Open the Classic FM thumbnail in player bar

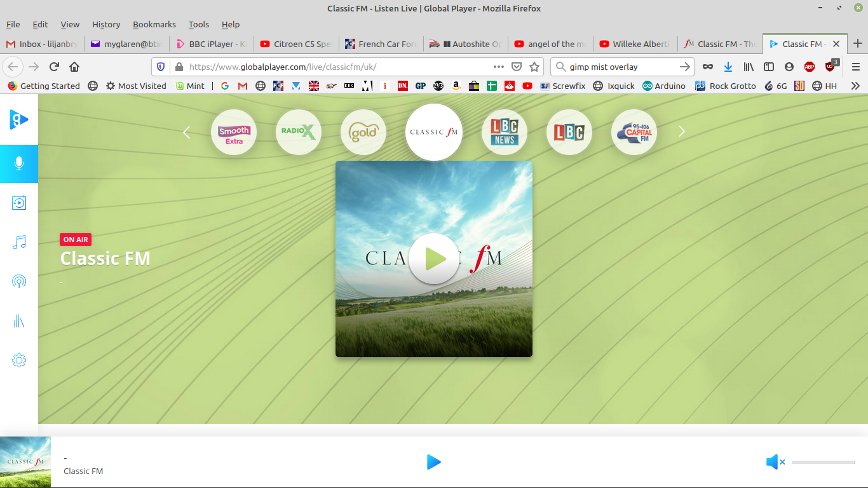[25, 462]
